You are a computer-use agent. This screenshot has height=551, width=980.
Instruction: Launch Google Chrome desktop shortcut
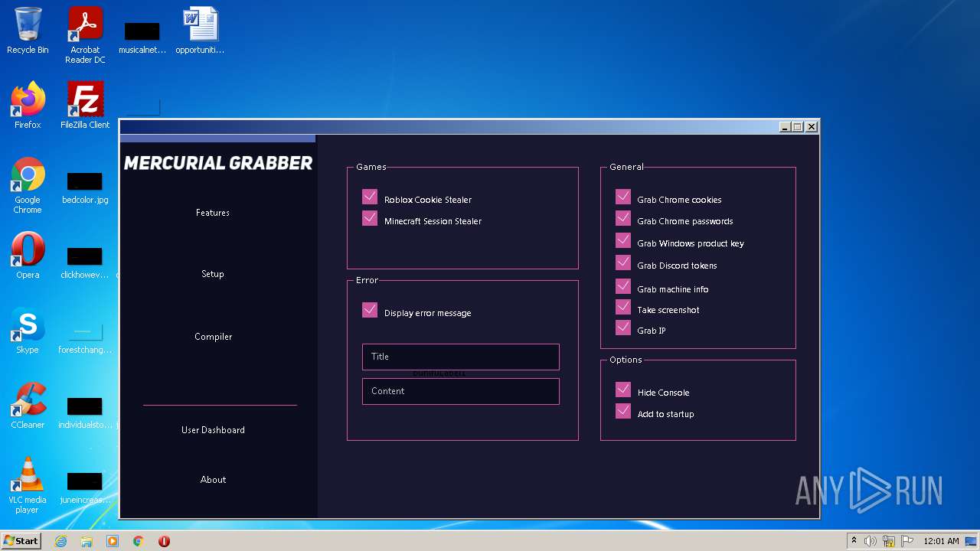28,186
